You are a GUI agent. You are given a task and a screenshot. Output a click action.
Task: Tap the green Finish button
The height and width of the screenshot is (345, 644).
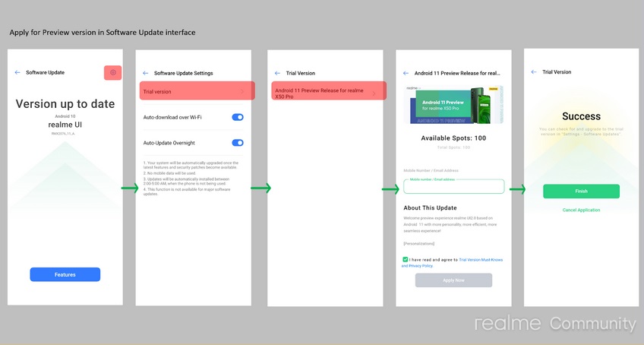click(581, 191)
